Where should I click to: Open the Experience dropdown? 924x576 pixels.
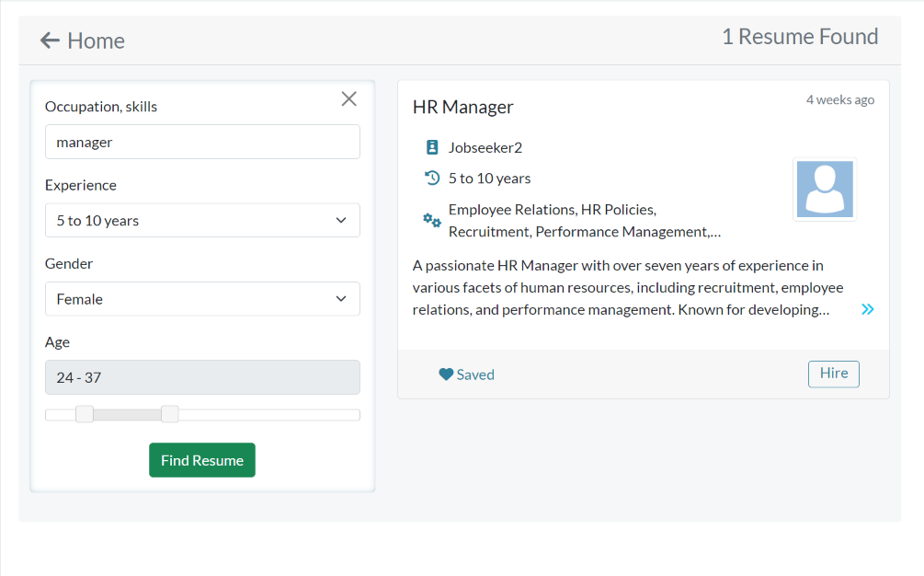(202, 220)
